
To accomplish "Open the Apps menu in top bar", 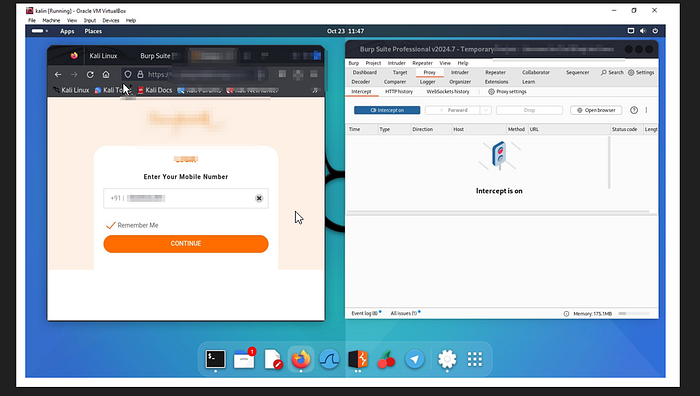I will point(67,31).
